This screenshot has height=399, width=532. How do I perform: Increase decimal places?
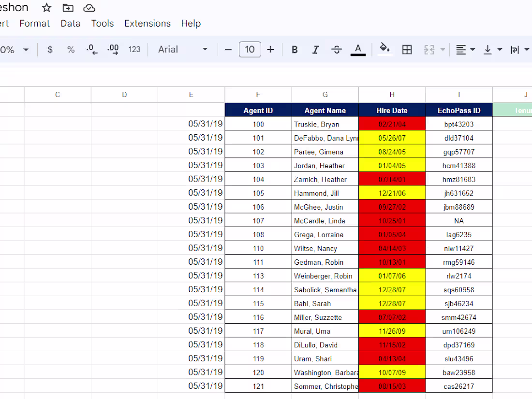click(113, 50)
